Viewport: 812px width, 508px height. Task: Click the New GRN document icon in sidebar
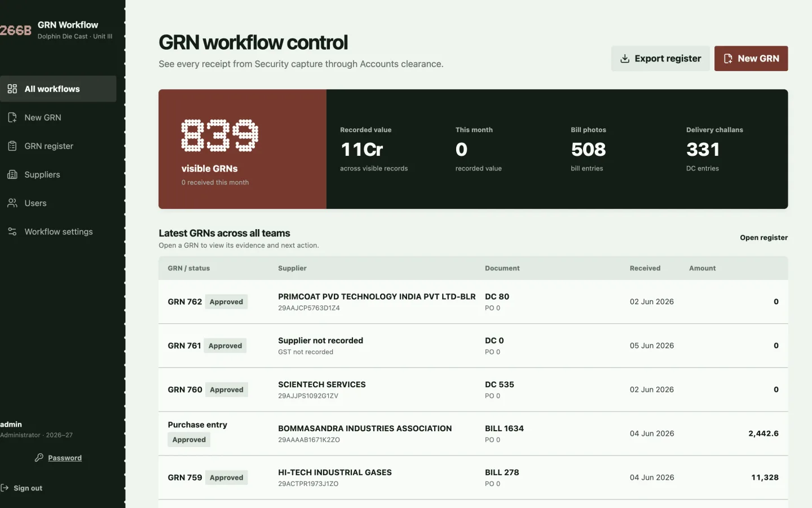pos(12,117)
